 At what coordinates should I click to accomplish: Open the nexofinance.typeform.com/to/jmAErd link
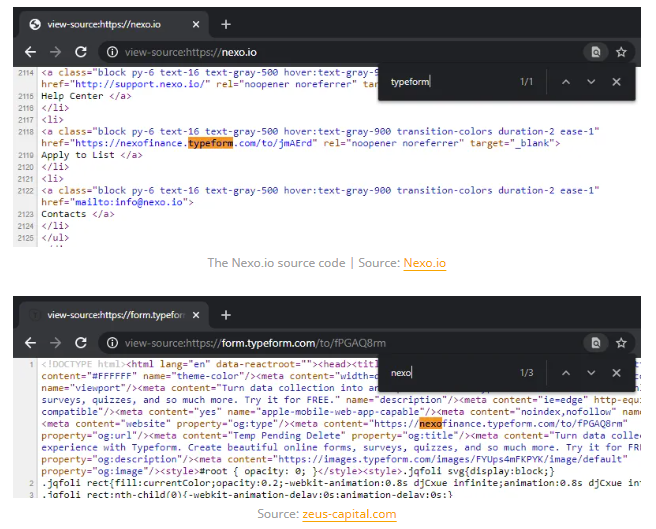tap(194, 143)
